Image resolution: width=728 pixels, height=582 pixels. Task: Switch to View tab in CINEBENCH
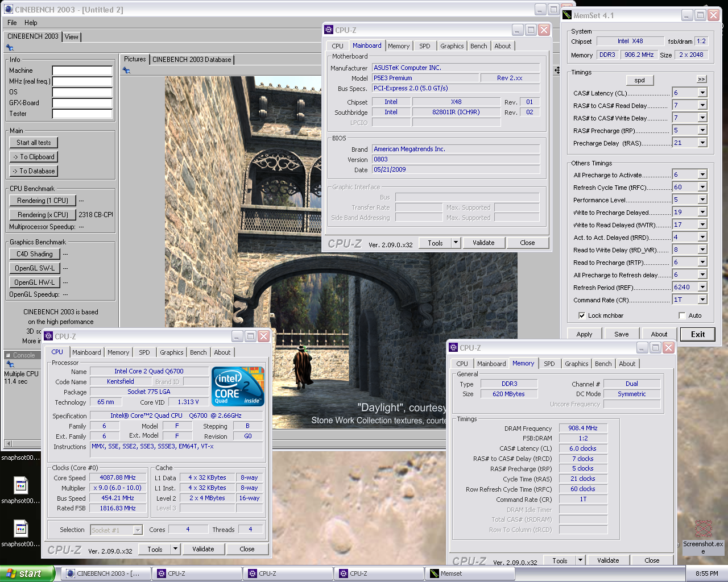[x=71, y=37]
